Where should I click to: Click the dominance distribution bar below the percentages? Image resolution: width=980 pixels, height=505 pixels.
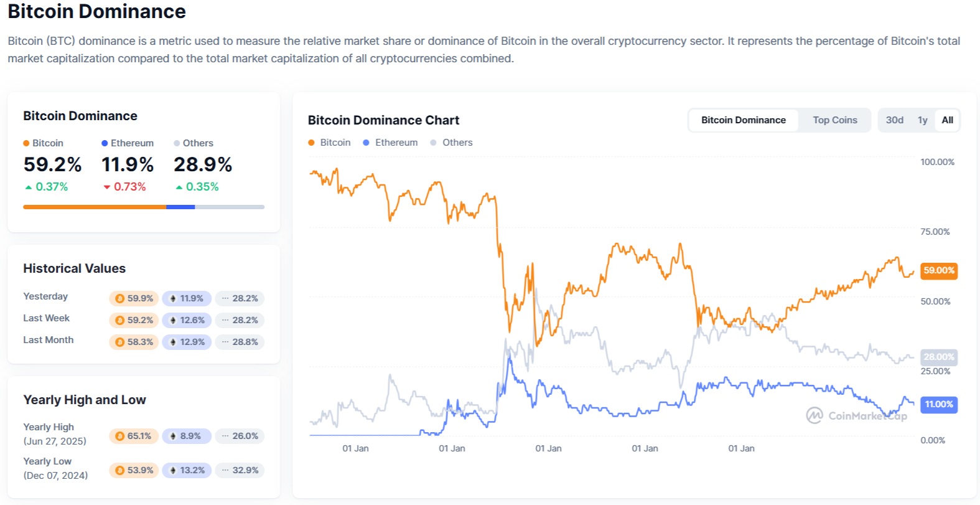(143, 207)
